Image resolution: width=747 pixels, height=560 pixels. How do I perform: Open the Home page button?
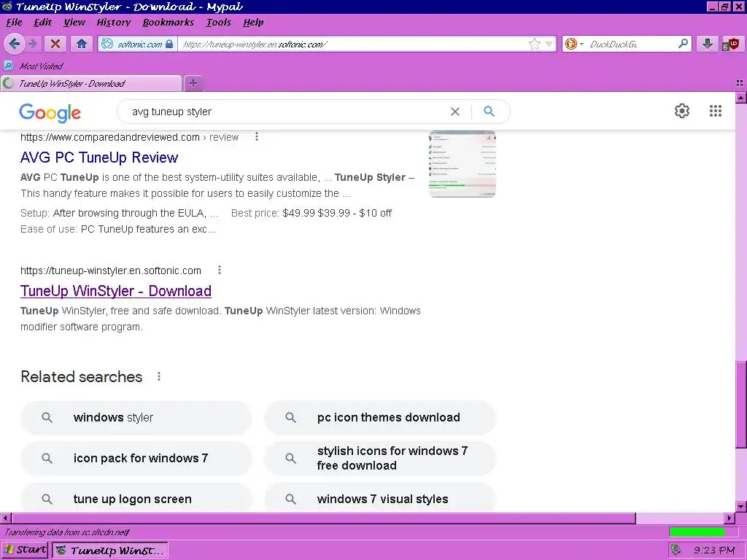[82, 44]
